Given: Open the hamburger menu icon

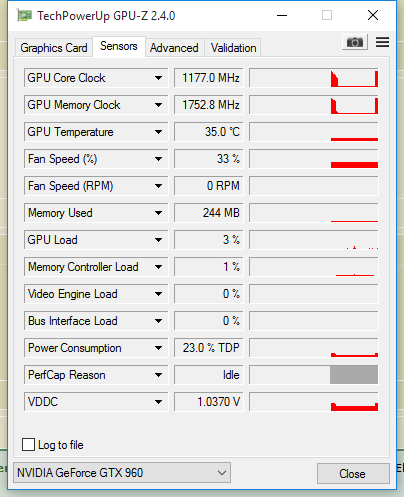Looking at the screenshot, I should [x=382, y=42].
